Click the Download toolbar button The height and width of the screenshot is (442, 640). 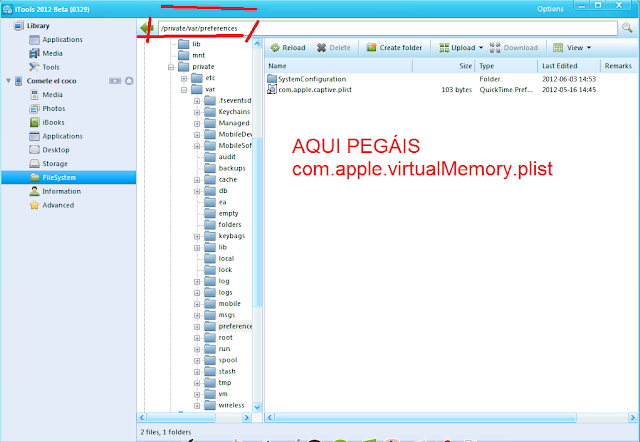513,48
